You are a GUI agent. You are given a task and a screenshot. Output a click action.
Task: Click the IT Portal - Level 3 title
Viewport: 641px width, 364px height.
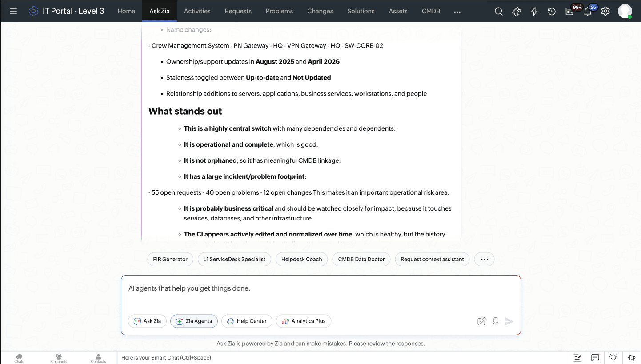tap(73, 11)
